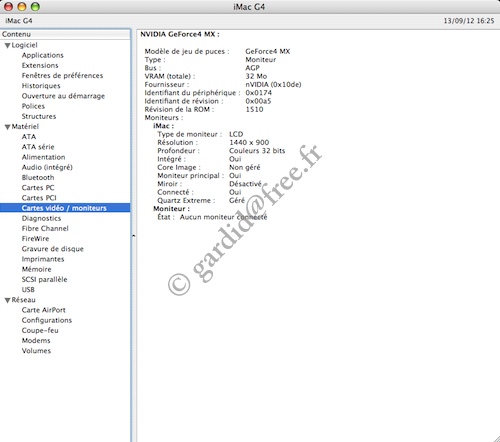Minimize the iMac G4 window
Viewport: 500px width, 442px height.
tap(22, 6)
